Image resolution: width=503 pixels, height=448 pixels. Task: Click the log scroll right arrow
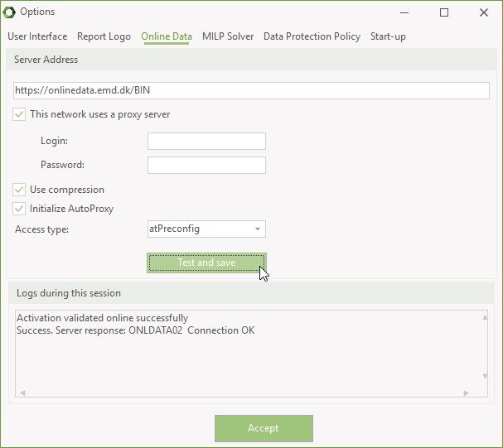point(466,393)
